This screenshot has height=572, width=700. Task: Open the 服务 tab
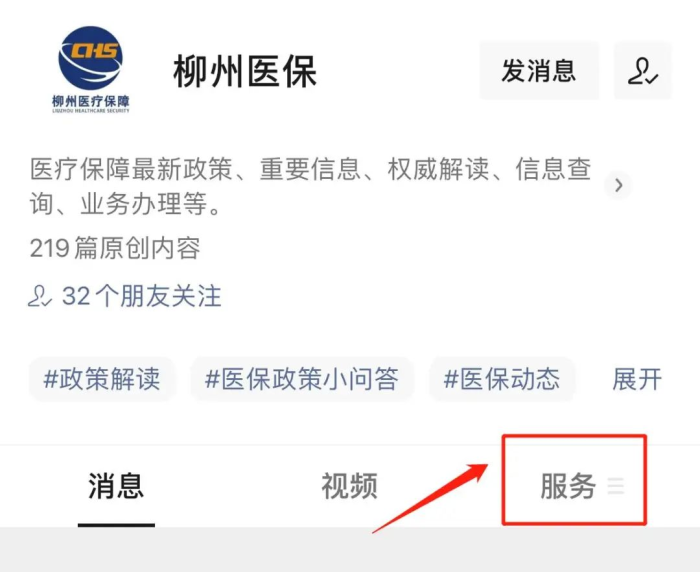pos(568,486)
